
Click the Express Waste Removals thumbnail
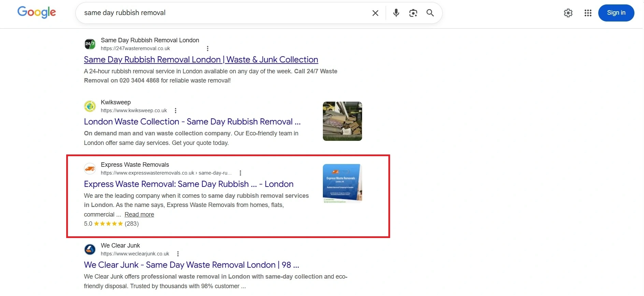[342, 183]
